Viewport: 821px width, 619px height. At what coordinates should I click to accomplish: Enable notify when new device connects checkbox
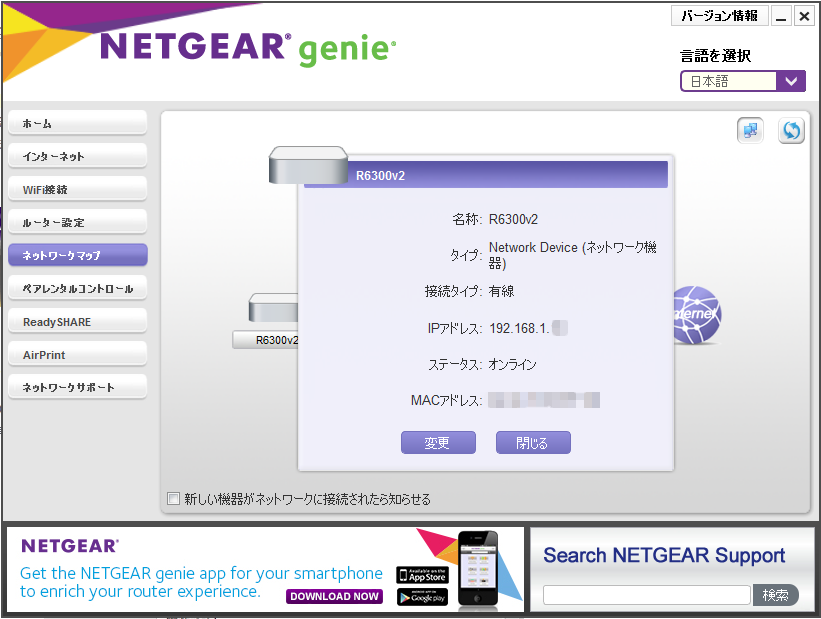click(173, 498)
